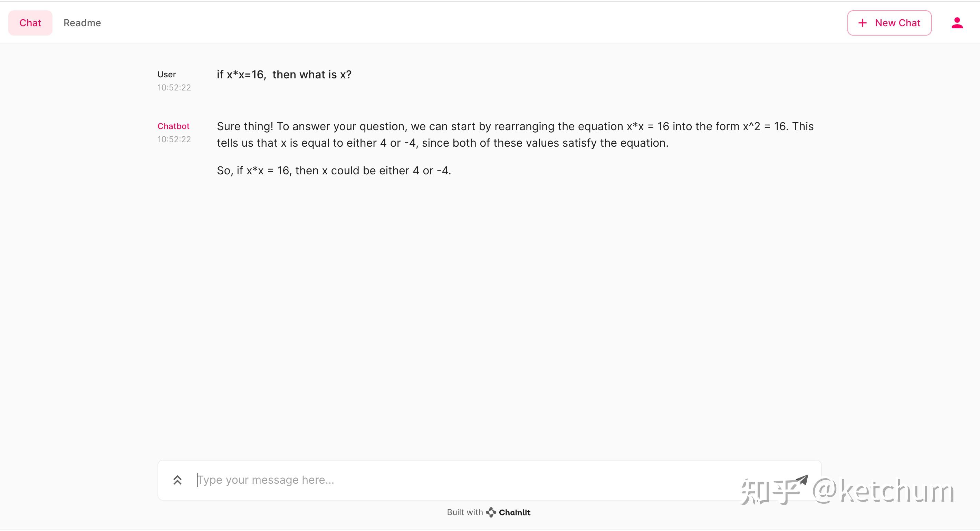Start a New Chat
The height and width of the screenshot is (531, 980).
(x=889, y=23)
